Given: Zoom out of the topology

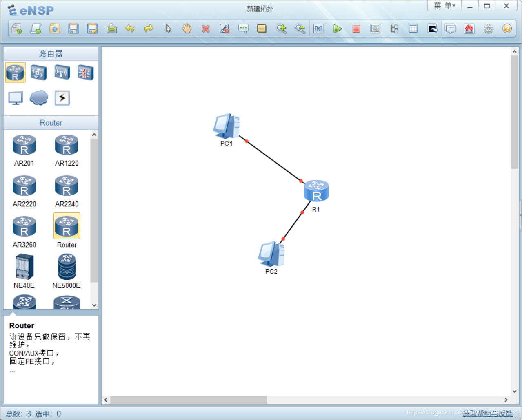Looking at the screenshot, I should pyautogui.click(x=300, y=29).
